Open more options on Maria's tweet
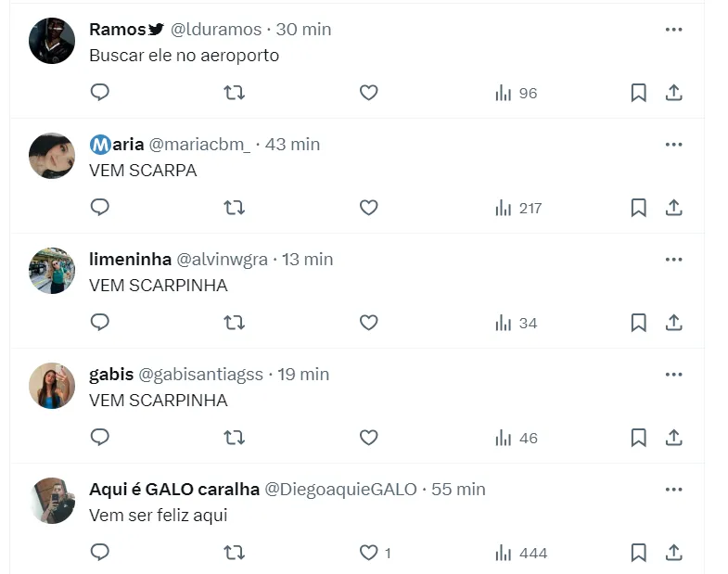Screen dimensions: 728x574 point(673,145)
